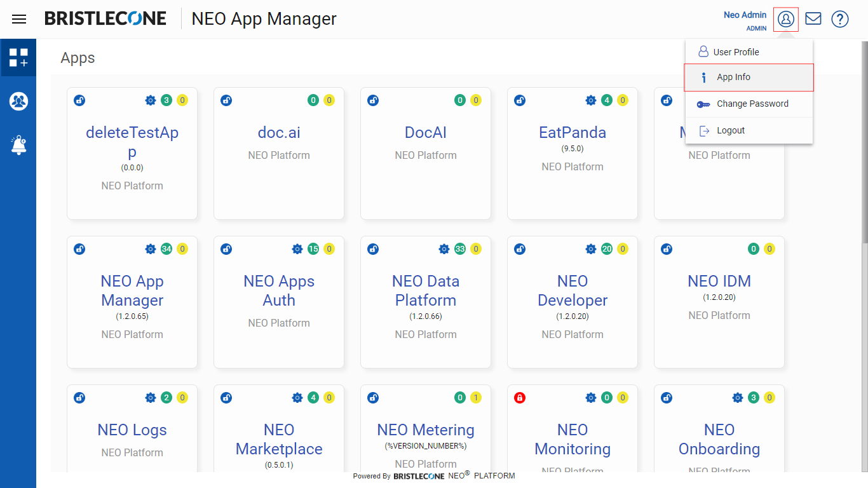
Task: Open the deleteTestApp app title
Action: (132, 142)
